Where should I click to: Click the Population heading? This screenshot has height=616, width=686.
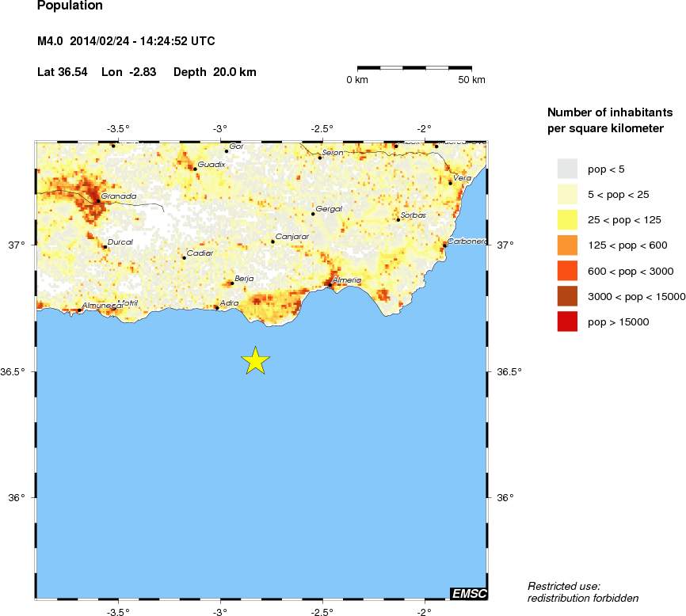point(68,6)
